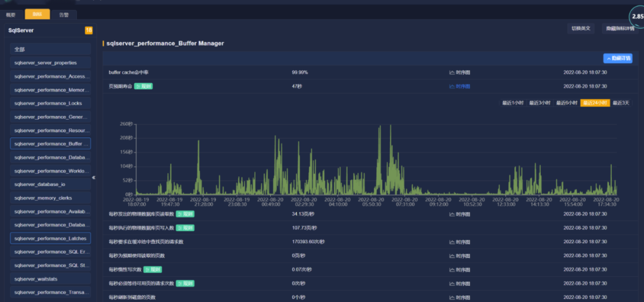Screen dimensions: 644x302
Task: Click the 170393.60次/秒 value
Action: pyautogui.click(x=308, y=242)
